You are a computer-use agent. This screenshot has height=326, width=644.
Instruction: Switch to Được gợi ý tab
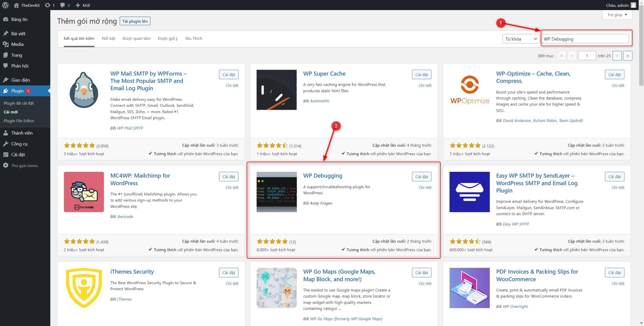(x=168, y=39)
